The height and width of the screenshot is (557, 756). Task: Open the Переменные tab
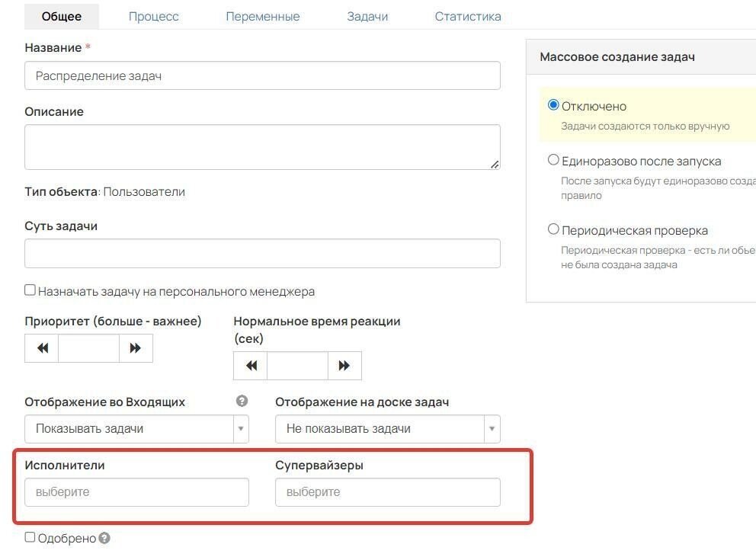coord(263,17)
